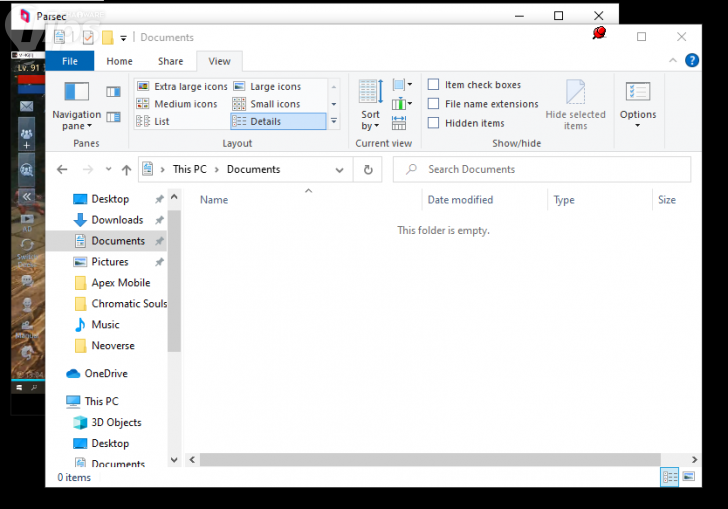
Task: Select OneDrive in navigation pane
Action: pyautogui.click(x=106, y=373)
